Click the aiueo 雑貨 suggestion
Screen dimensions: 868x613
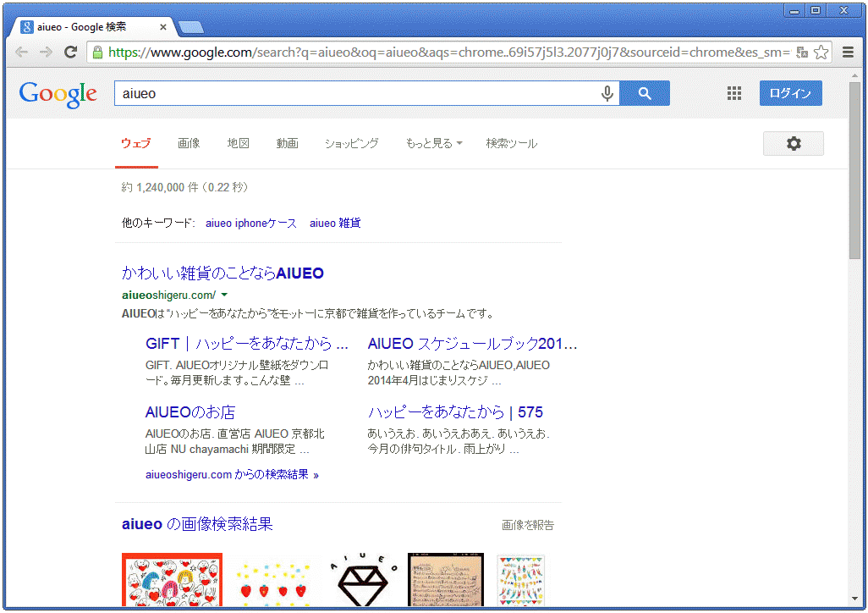click(x=335, y=223)
